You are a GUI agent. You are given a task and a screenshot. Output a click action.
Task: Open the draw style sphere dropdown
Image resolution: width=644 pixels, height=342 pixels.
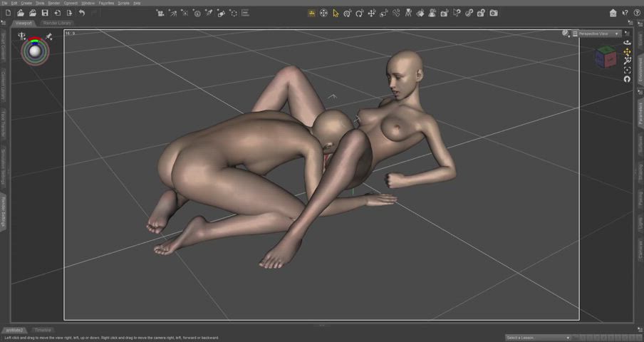(x=566, y=33)
